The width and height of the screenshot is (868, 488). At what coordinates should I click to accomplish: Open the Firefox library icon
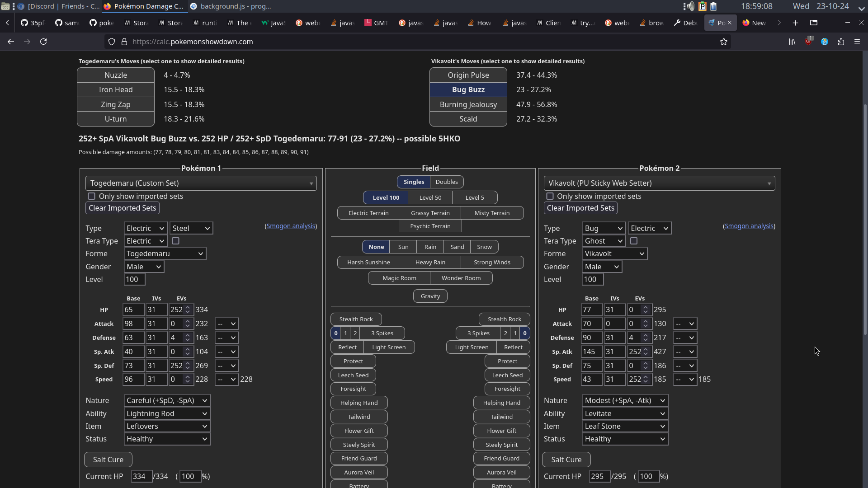(792, 42)
